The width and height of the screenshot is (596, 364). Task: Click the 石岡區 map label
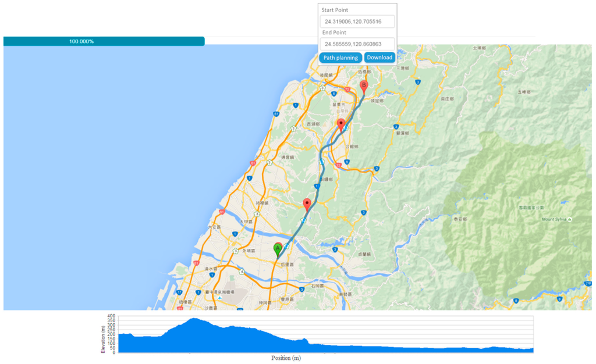click(x=317, y=286)
